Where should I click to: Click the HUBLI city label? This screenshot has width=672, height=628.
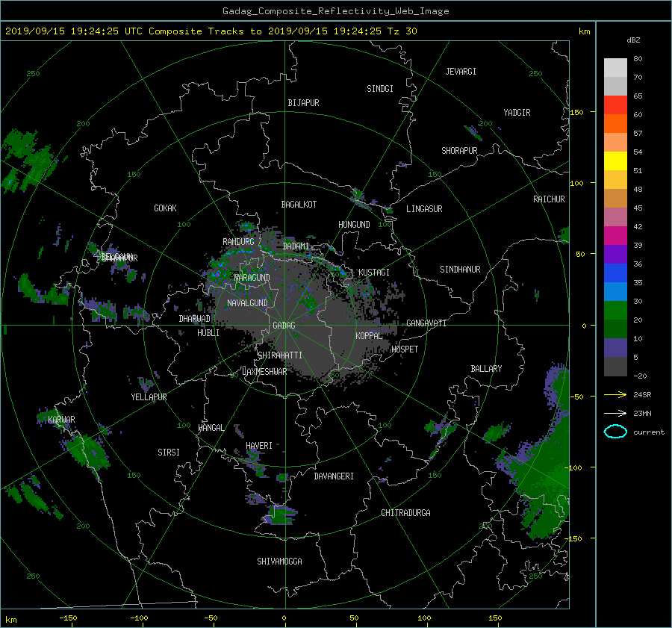pyautogui.click(x=208, y=333)
